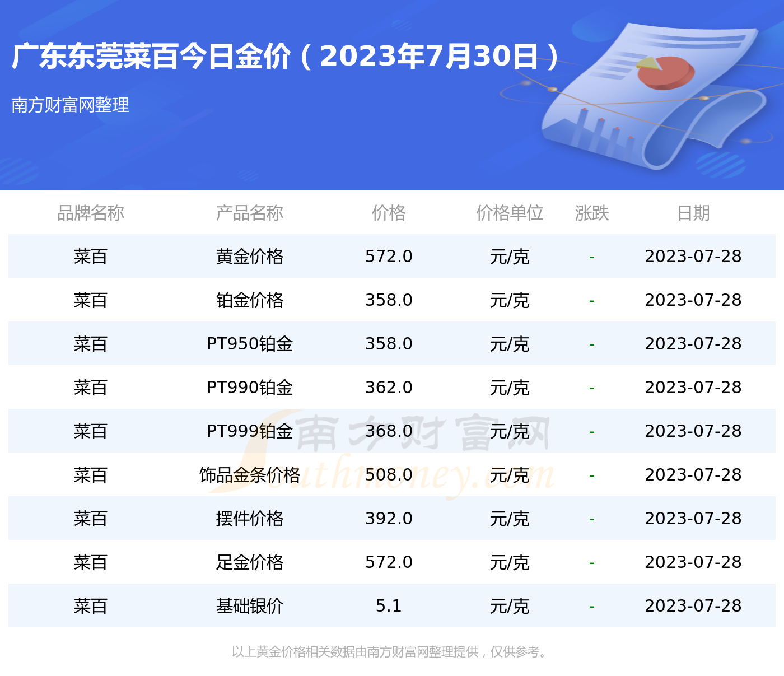Click brand 菜百 in the PT990铂金 row
The image size is (784, 676).
point(91,388)
